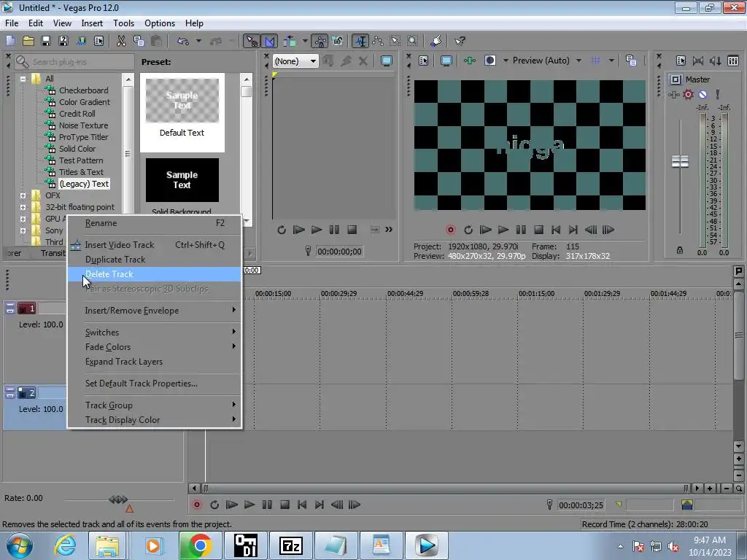The height and width of the screenshot is (560, 747).
Task: Click the What's This help icon
Action: (460, 41)
